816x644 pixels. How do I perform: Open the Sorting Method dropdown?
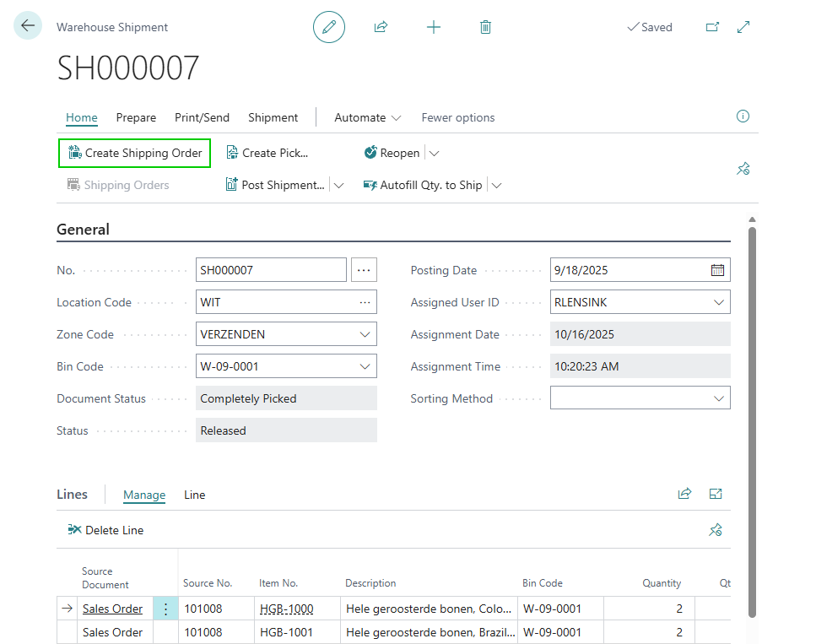718,398
